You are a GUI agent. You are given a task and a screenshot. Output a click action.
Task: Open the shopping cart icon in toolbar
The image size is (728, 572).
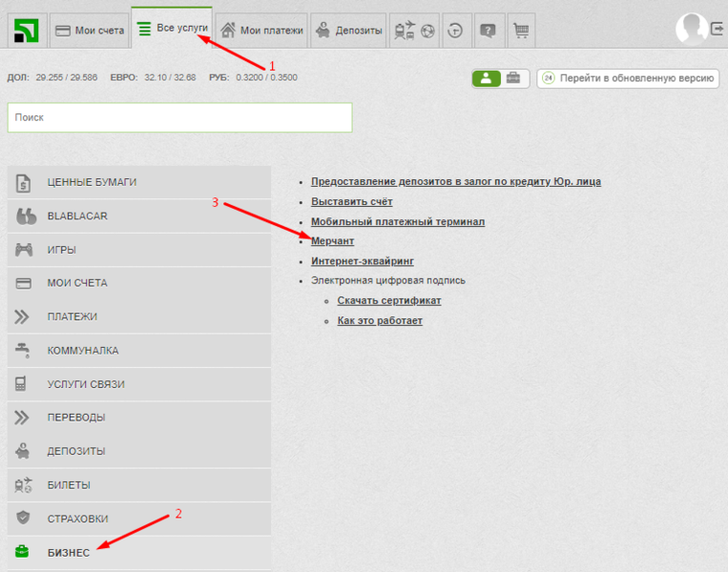(521, 31)
